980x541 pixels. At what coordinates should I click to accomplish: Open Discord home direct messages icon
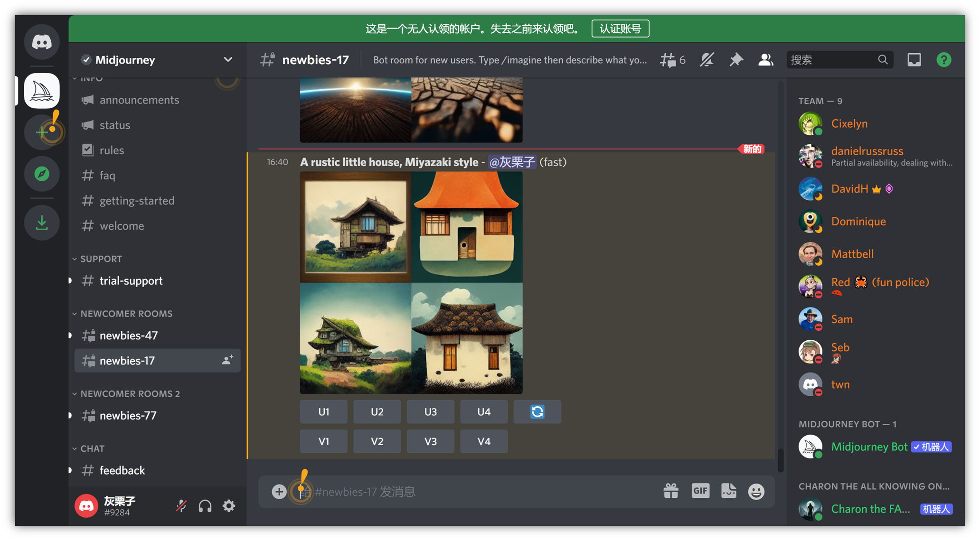42,42
